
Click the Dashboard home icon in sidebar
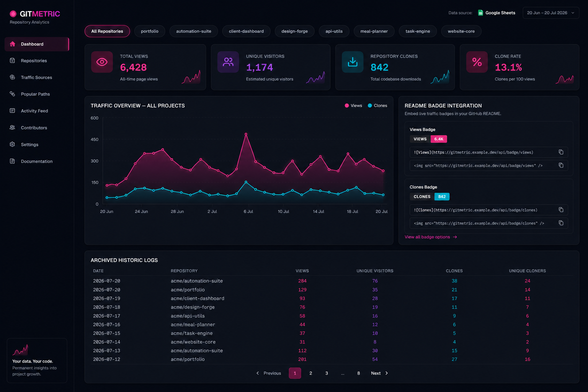pos(12,44)
